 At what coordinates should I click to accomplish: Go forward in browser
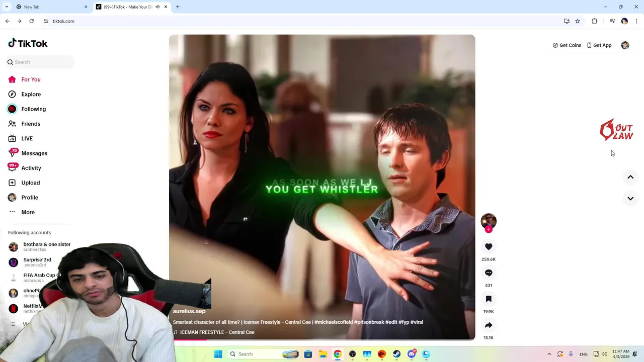click(19, 21)
